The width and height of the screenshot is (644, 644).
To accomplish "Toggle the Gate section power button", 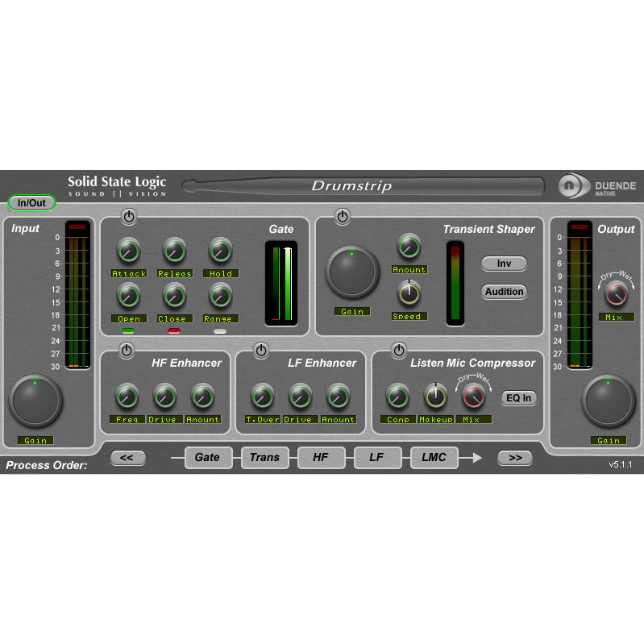I will pyautogui.click(x=129, y=217).
